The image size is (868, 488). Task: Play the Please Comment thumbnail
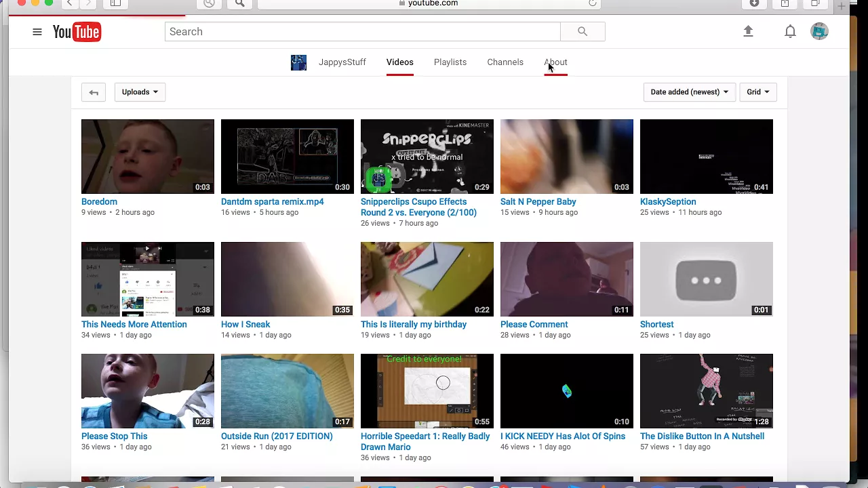567,279
